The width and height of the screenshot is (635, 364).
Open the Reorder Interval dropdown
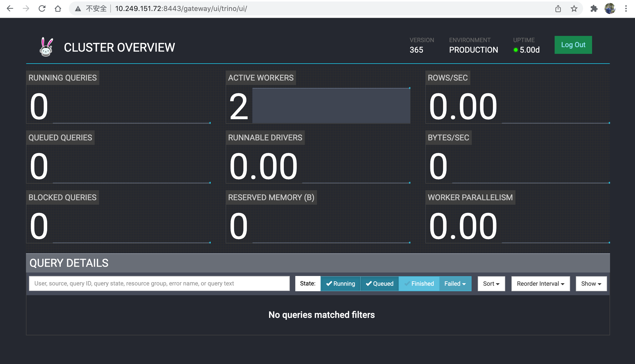(x=540, y=283)
